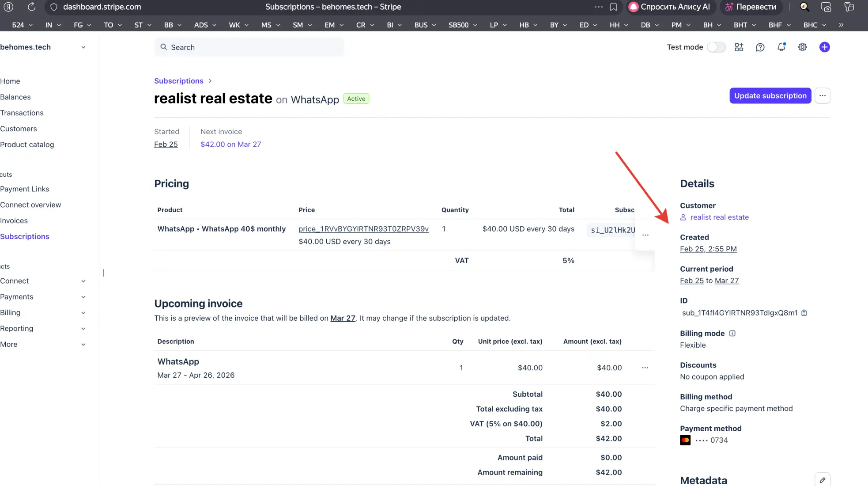Image resolution: width=868 pixels, height=486 pixels.
Task: Click the Active status badge
Action: (x=356, y=99)
